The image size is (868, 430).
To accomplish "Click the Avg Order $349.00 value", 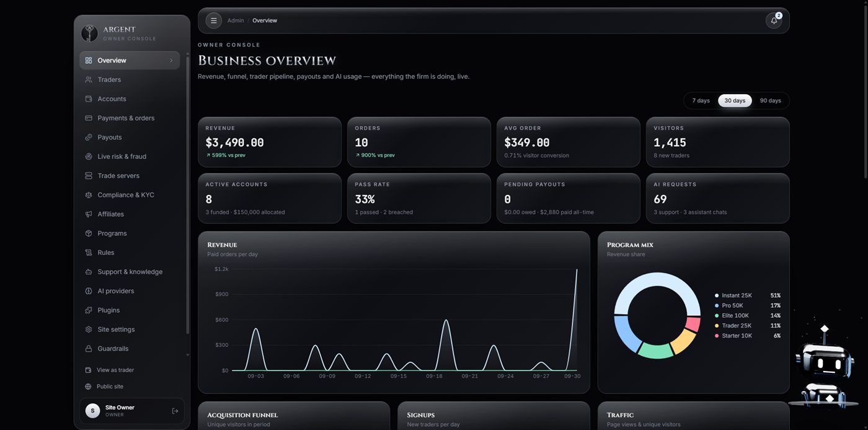I will (x=527, y=143).
